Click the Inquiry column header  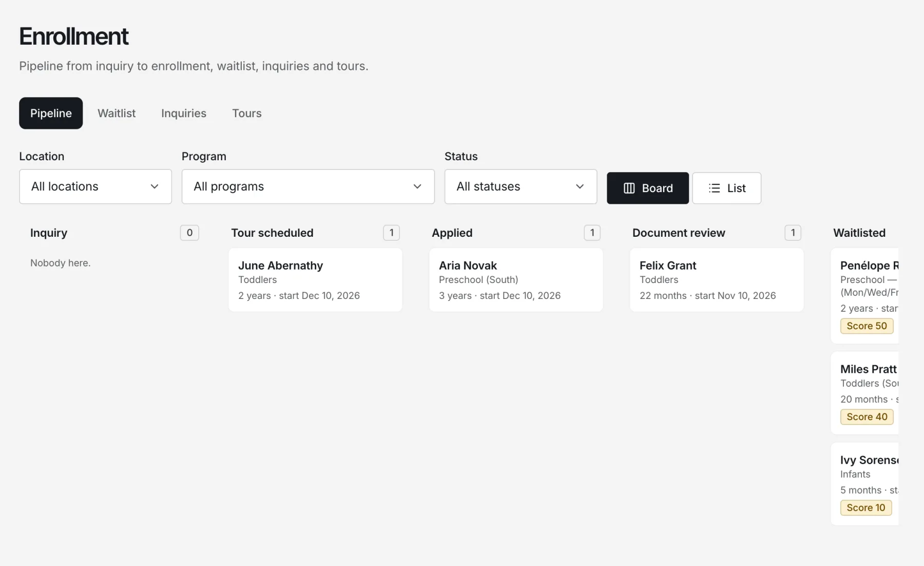point(49,233)
